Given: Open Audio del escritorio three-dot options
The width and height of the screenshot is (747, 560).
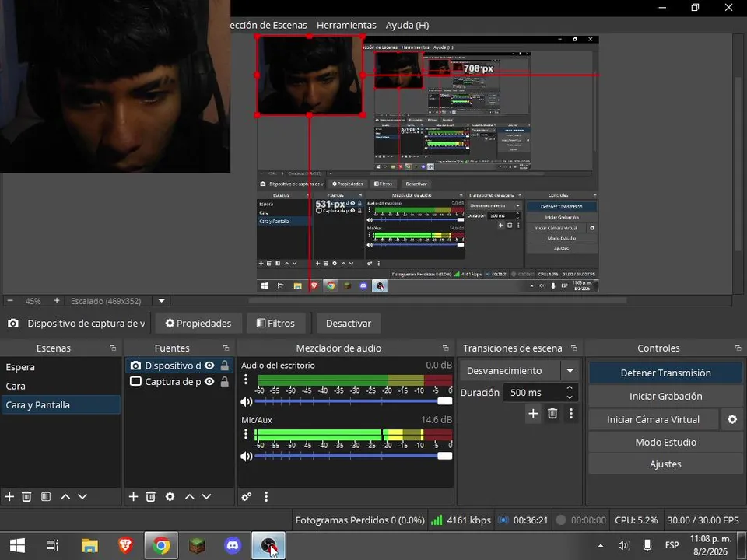Looking at the screenshot, I should click(x=246, y=379).
